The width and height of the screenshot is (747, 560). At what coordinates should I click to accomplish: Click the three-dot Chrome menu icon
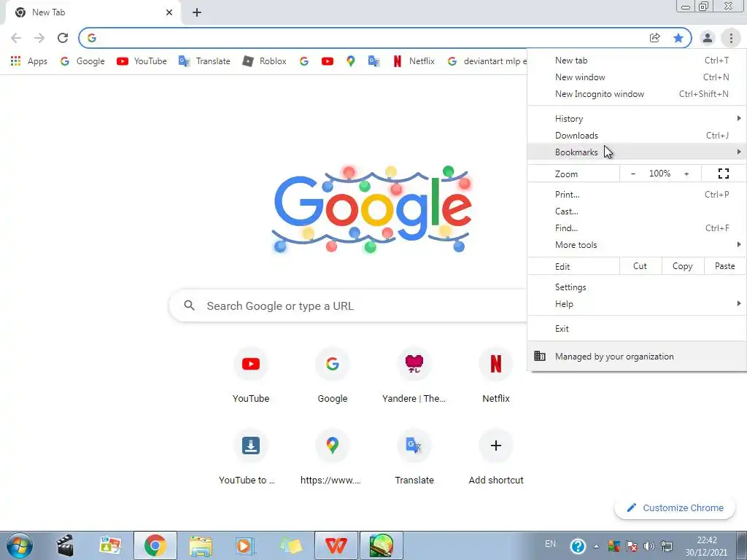731,38
